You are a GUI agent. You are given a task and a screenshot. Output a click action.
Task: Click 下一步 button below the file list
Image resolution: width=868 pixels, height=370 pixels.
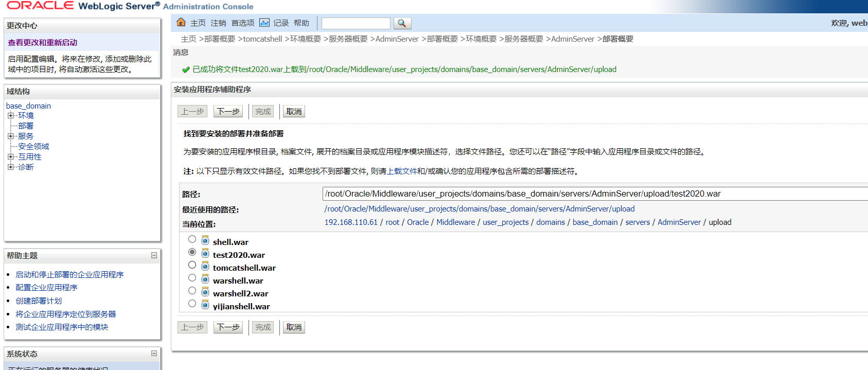228,327
